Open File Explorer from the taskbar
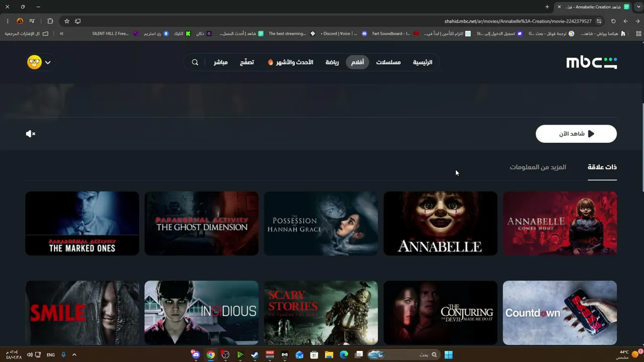Screen dimensions: 644x362 pos(329,355)
